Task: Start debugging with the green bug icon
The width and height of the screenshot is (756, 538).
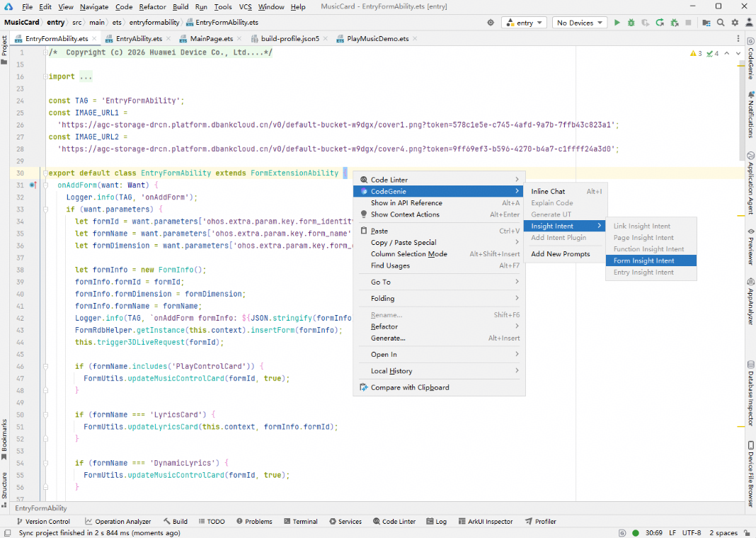Action: pos(631,23)
